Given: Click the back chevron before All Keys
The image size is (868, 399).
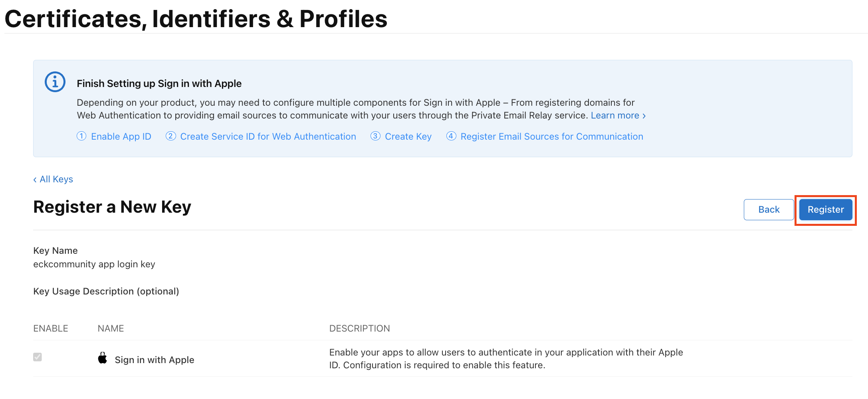Looking at the screenshot, I should (35, 179).
